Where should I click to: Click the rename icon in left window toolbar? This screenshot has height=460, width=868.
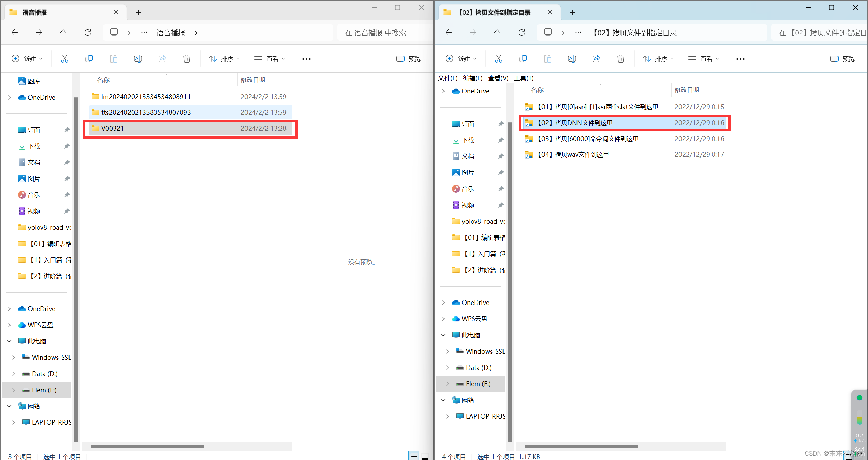coord(138,59)
